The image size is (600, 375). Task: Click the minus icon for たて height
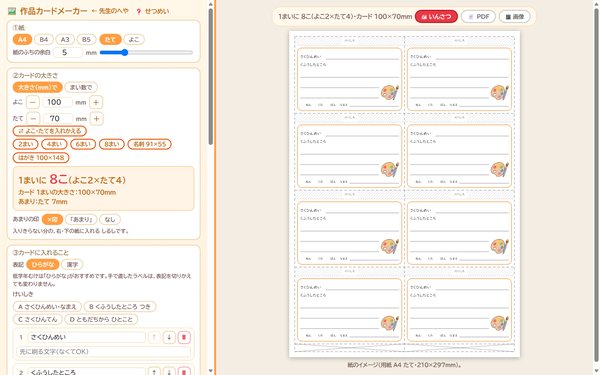pyautogui.click(x=33, y=119)
